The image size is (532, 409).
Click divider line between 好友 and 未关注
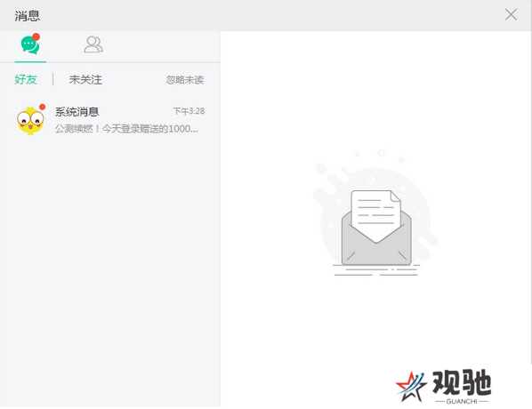(52, 80)
